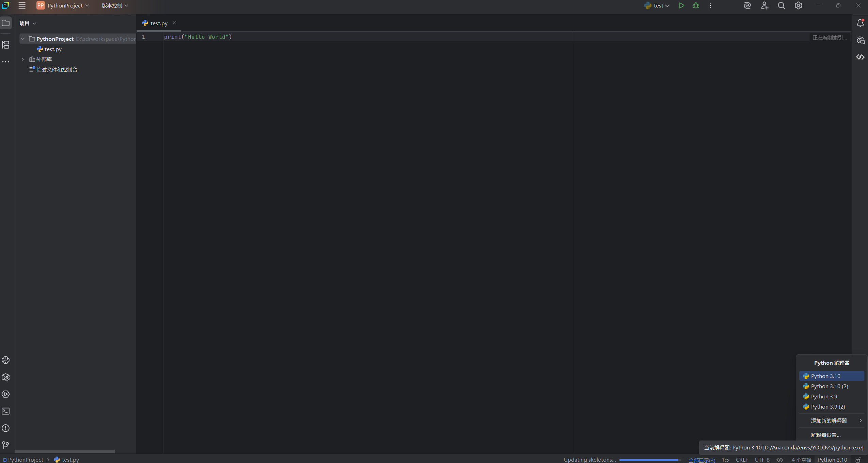Expand the 外部库 node
Viewport: 868px width, 463px height.
[x=23, y=59]
